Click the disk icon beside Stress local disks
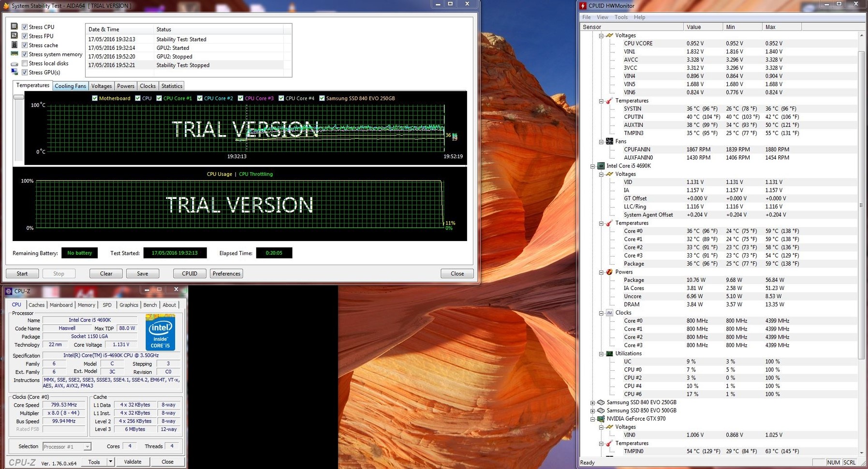 (15, 63)
